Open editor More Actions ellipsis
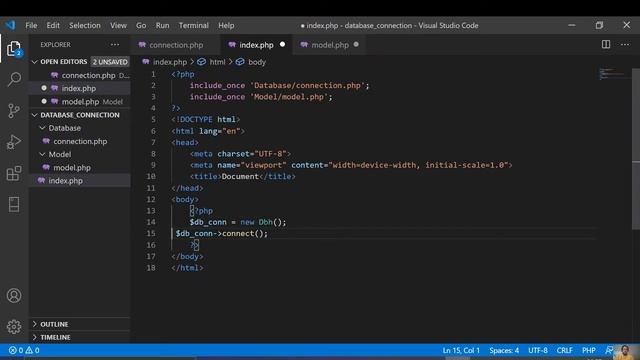This screenshot has width=640, height=360. (x=625, y=44)
